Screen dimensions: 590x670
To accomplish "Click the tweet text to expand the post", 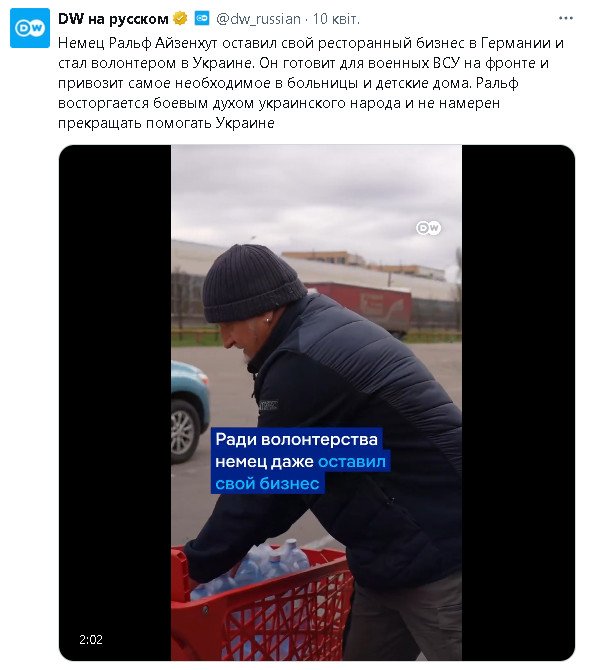I will (311, 83).
